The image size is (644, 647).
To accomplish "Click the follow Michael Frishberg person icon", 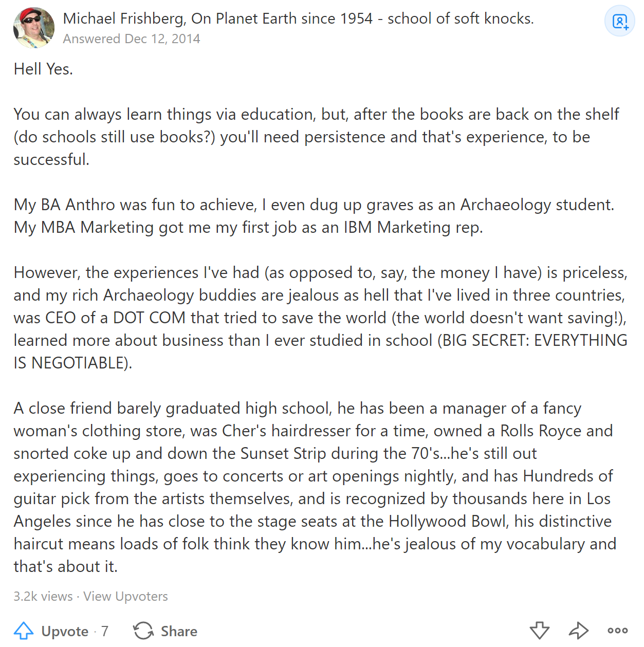I will click(620, 21).
